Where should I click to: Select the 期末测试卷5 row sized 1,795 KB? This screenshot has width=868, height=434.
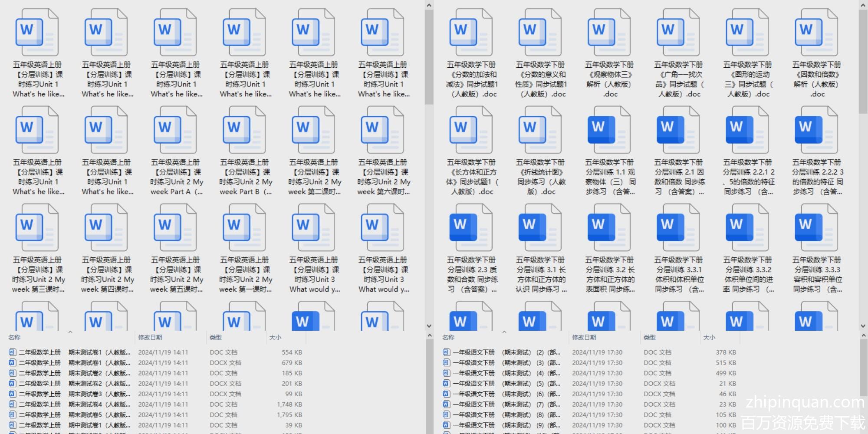click(155, 415)
